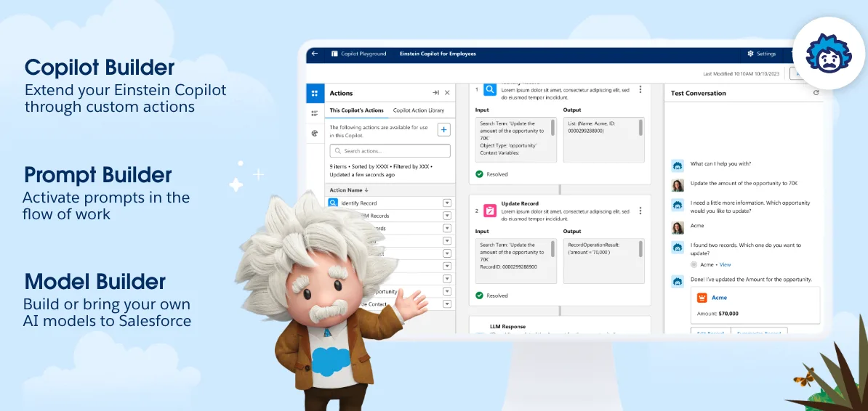Click the 'What can I help you with?' message
The height and width of the screenshot is (411, 868).
pos(720,163)
